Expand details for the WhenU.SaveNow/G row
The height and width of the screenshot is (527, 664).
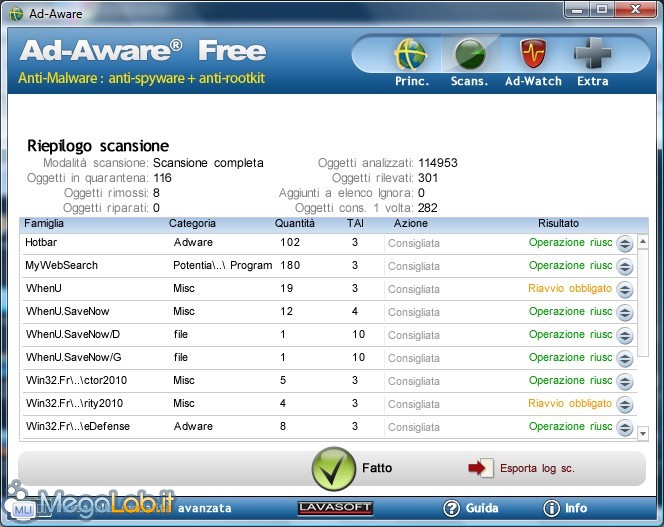625,358
